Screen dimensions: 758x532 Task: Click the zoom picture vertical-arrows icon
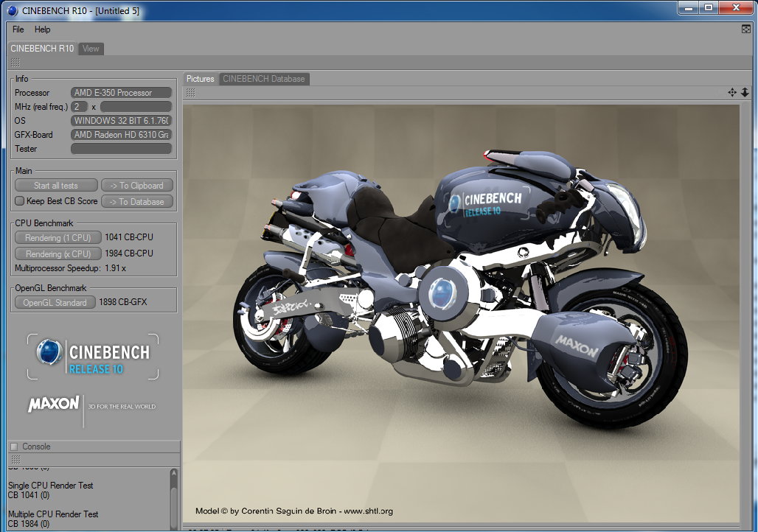tap(745, 92)
